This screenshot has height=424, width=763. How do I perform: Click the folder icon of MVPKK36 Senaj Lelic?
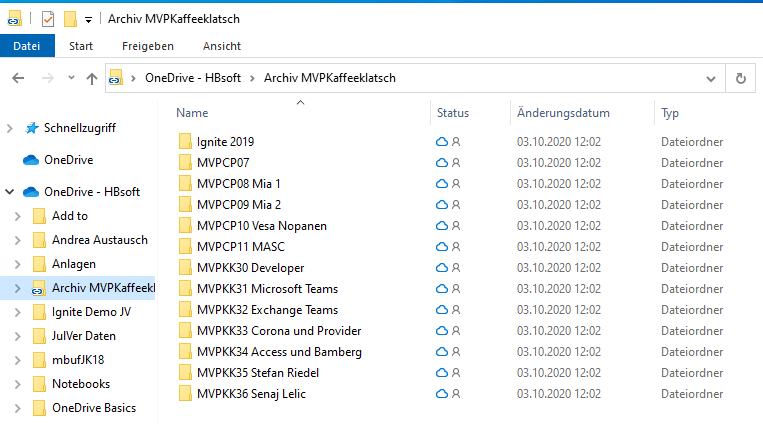tap(185, 394)
